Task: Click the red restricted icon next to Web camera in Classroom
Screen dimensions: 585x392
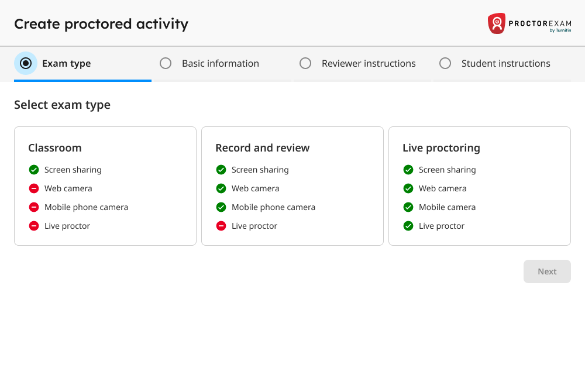Action: point(34,188)
